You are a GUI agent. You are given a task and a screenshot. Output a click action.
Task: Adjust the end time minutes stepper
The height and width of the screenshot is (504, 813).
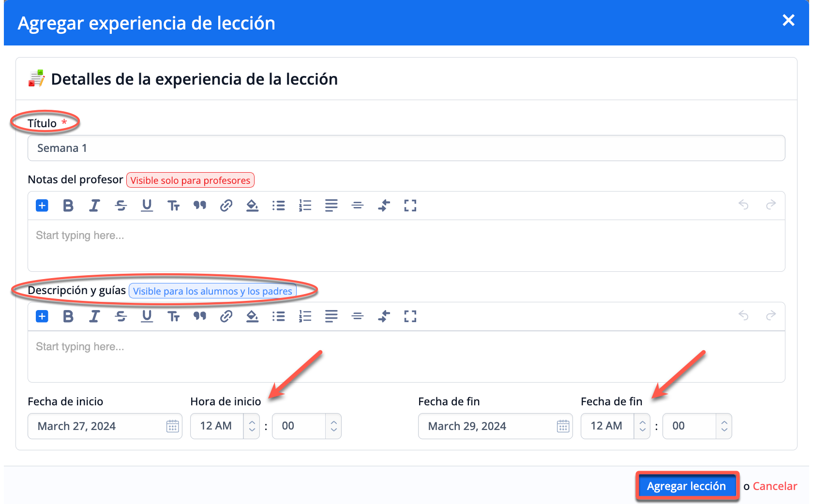click(724, 426)
